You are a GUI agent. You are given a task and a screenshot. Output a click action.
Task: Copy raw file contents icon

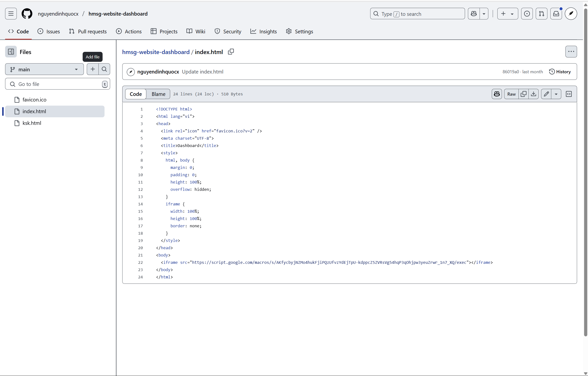pyautogui.click(x=523, y=94)
